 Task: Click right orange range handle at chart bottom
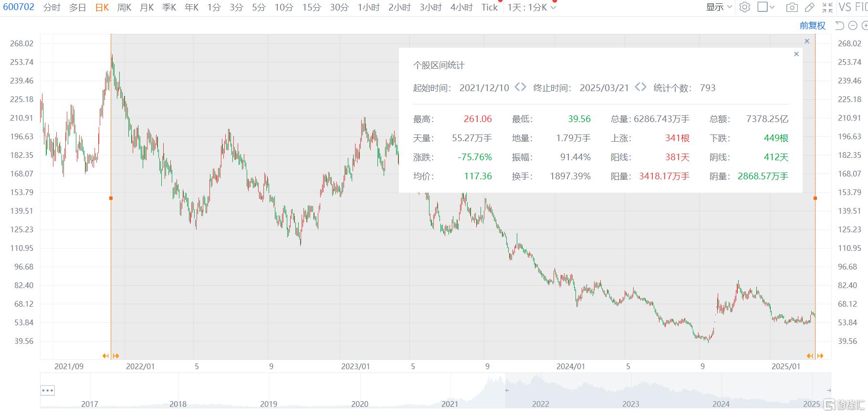(815, 356)
